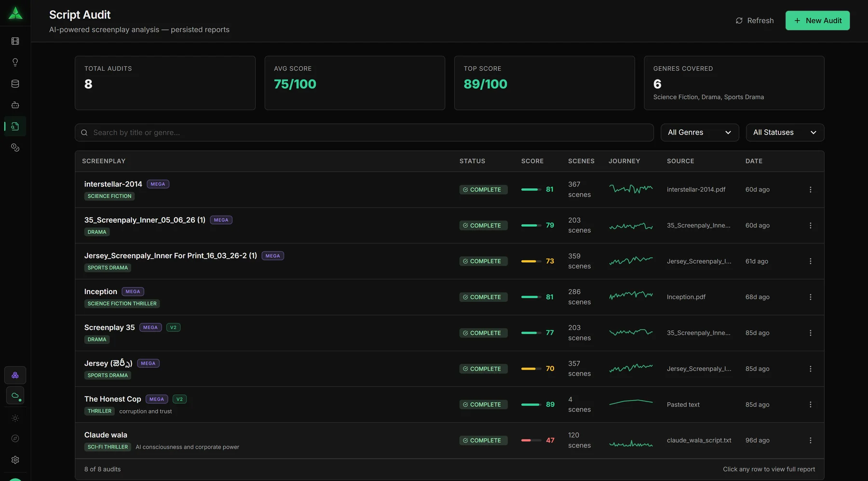This screenshot has width=868, height=481.
Task: Open row menu for interstellar-2014
Action: tap(811, 190)
